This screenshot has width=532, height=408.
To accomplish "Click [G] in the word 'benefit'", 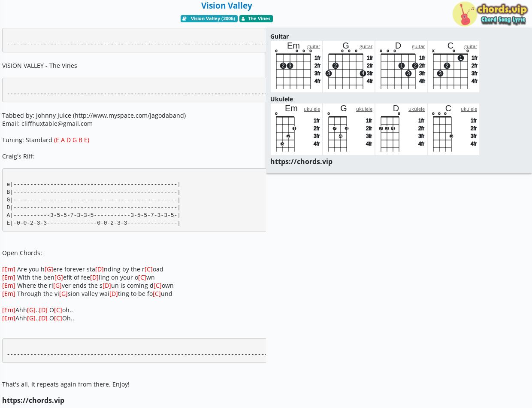I will click(x=59, y=277).
